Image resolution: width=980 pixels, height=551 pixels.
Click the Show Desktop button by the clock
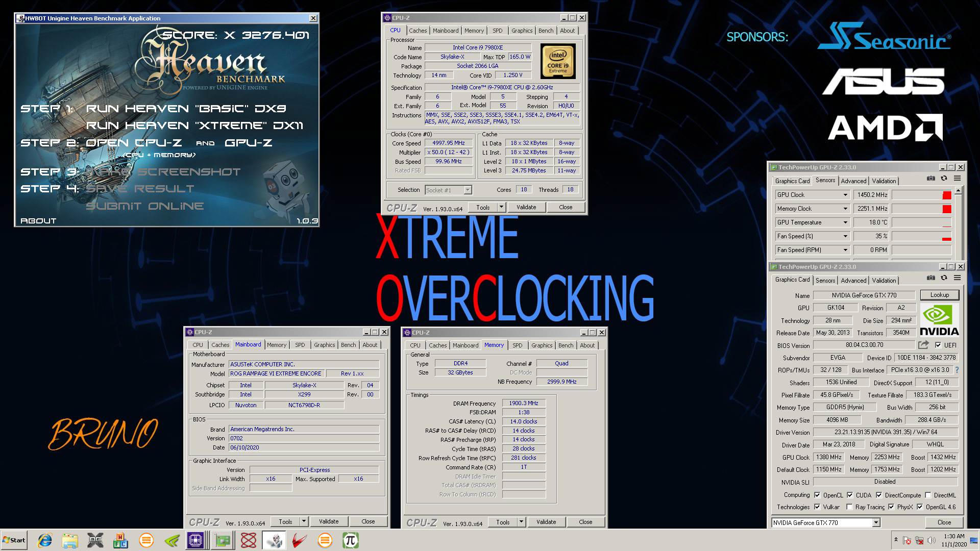click(x=974, y=540)
